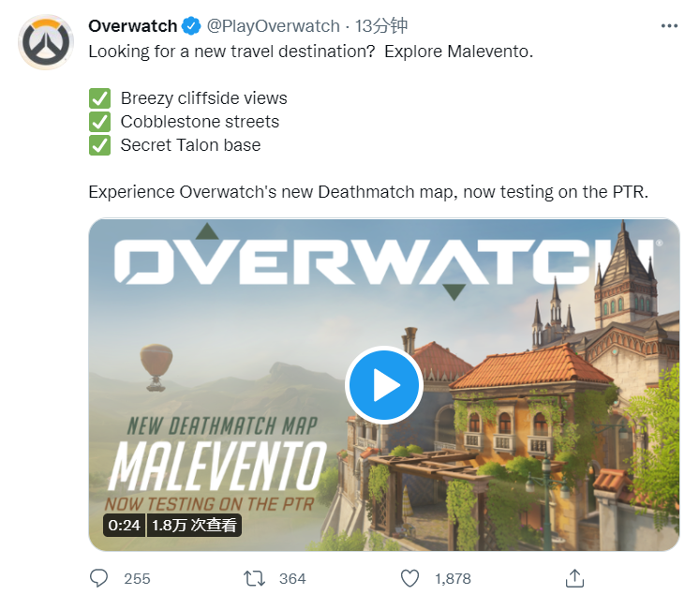Click the reply speech bubble icon
Viewport: 700px width, 595px height.
point(98,578)
